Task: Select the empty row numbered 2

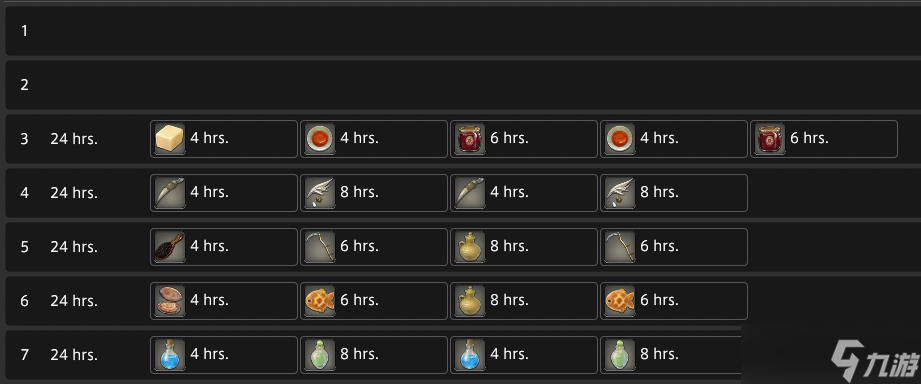Action: [463, 85]
